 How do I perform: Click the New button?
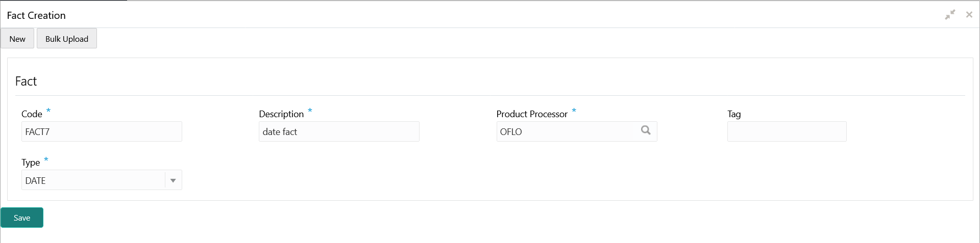[x=17, y=39]
